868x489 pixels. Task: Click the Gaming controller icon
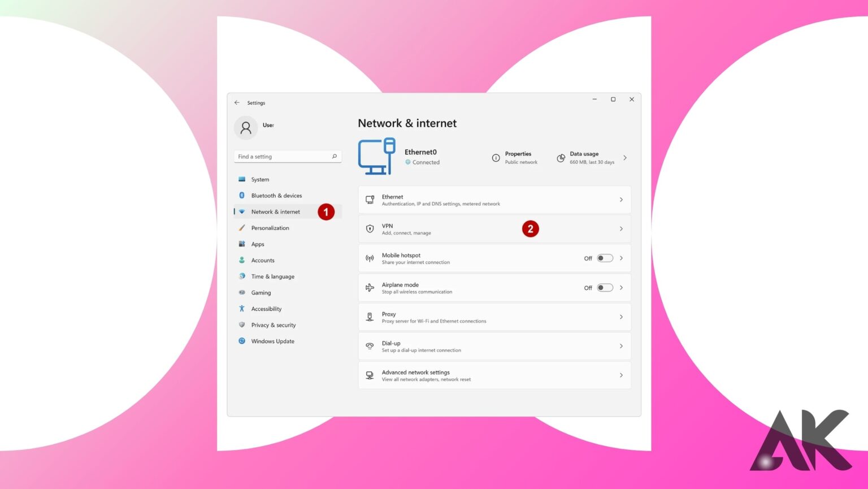coord(242,292)
